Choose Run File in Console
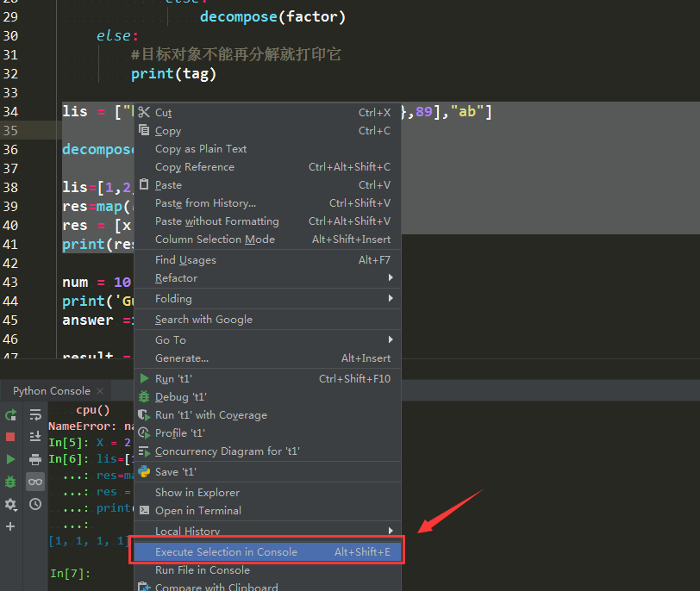Image resolution: width=700 pixels, height=591 pixels. [267, 570]
